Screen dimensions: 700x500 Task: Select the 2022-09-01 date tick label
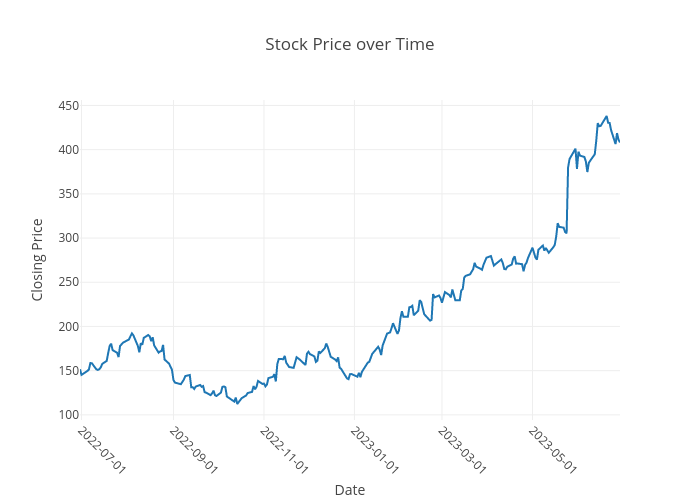pos(193,449)
